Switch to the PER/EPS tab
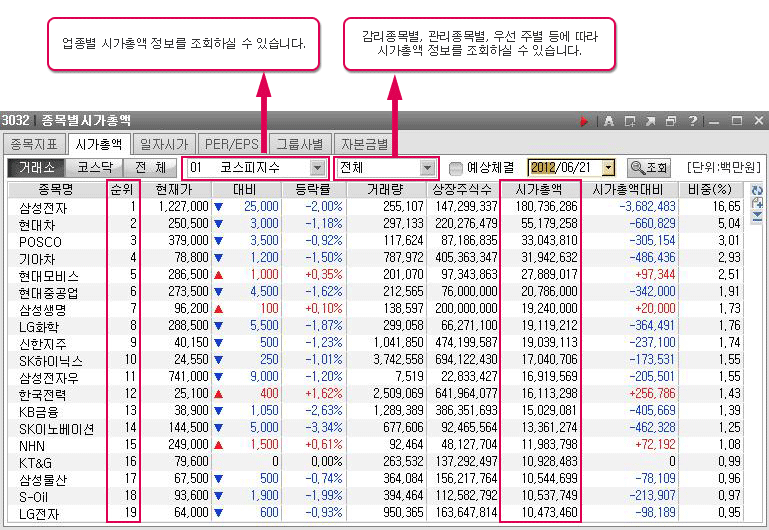 click(x=232, y=144)
